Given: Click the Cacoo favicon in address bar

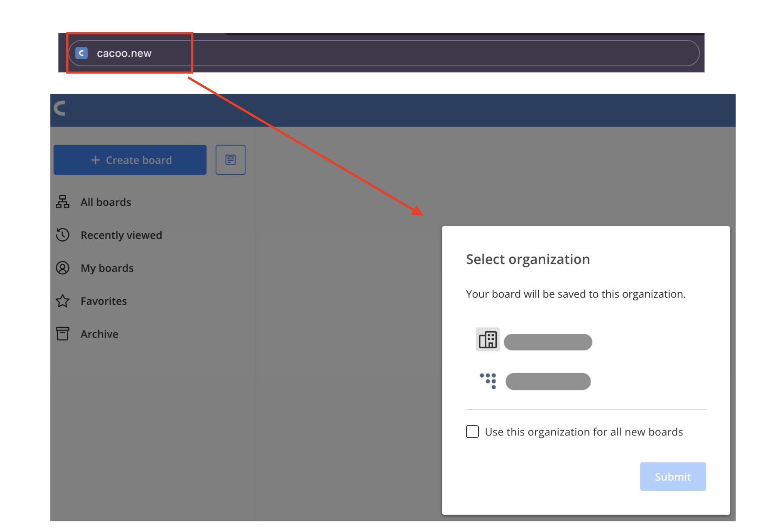Looking at the screenshot, I should click(x=81, y=53).
